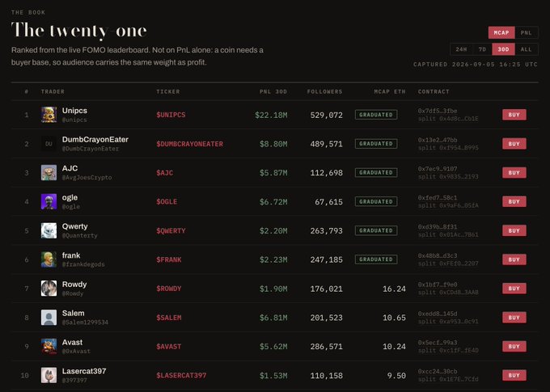This screenshot has height=392, width=550.
Task: Click Unipcs trader avatar
Action: tap(49, 115)
